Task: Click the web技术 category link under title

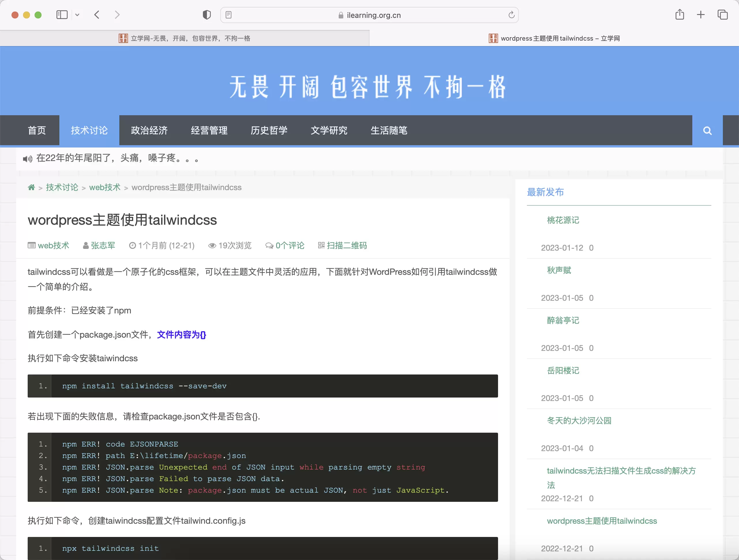Action: click(x=53, y=245)
